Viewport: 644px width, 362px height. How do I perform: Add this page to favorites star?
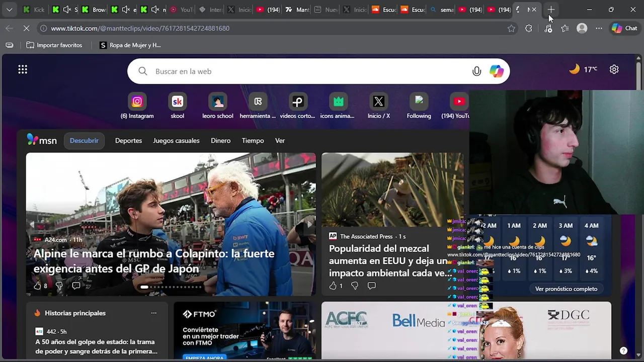(x=511, y=29)
